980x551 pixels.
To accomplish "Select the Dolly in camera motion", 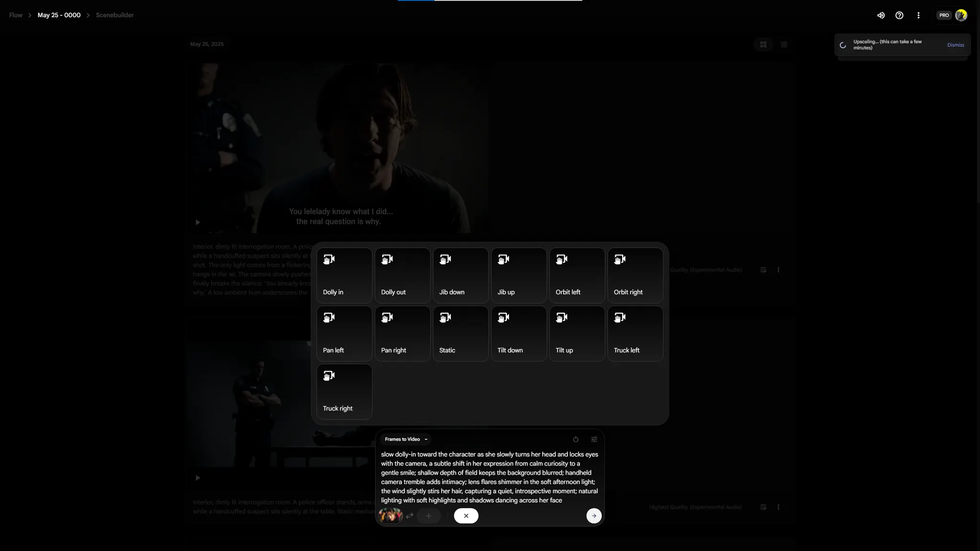I will click(344, 275).
